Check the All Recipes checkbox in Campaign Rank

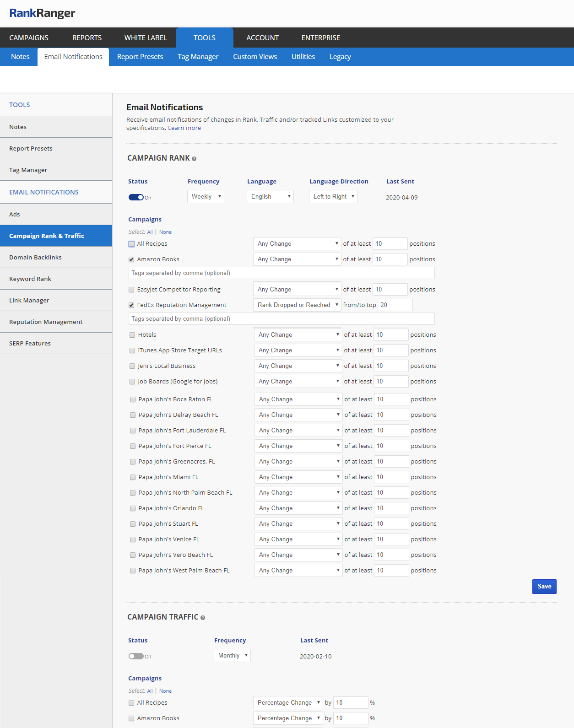point(132,244)
